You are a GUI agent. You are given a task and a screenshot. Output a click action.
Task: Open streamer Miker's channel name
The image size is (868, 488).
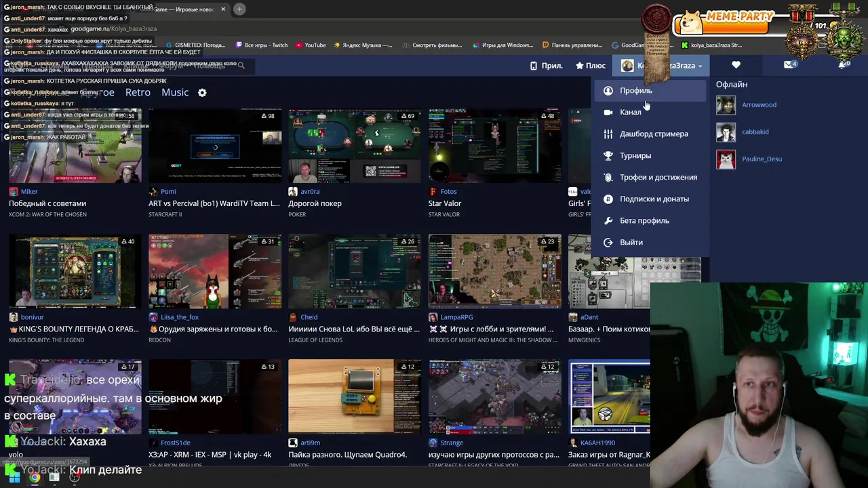tap(29, 192)
